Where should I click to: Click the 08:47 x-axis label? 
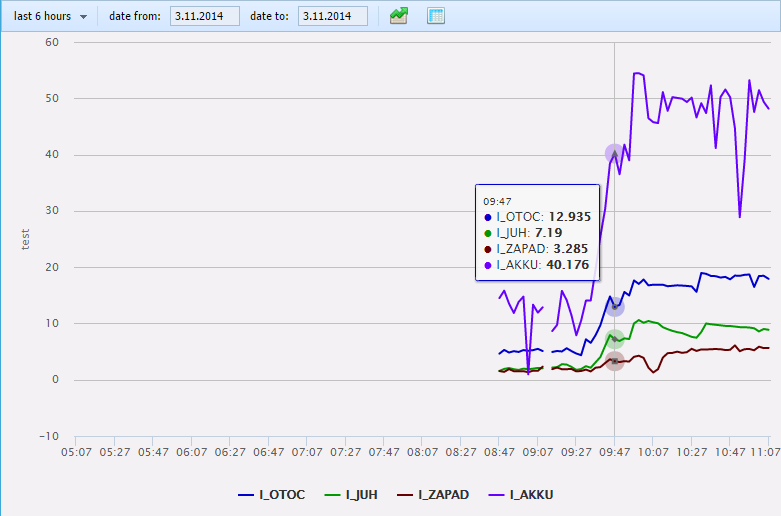click(499, 452)
